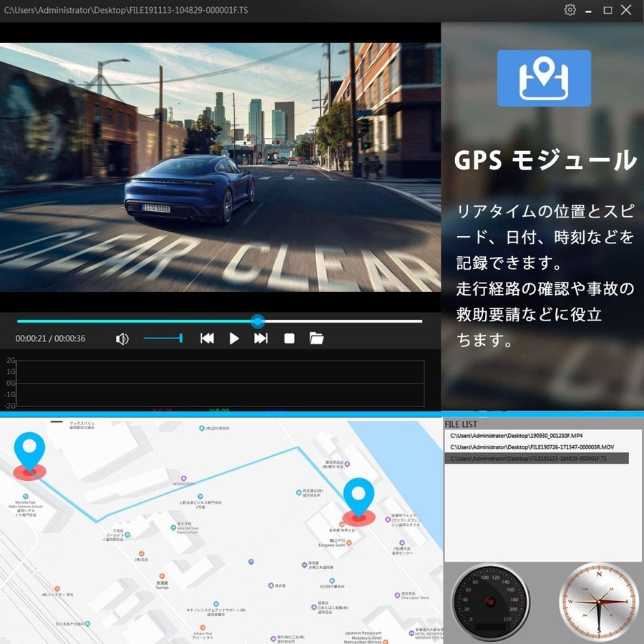
Task: Skip to the previous video file
Action: (207, 338)
